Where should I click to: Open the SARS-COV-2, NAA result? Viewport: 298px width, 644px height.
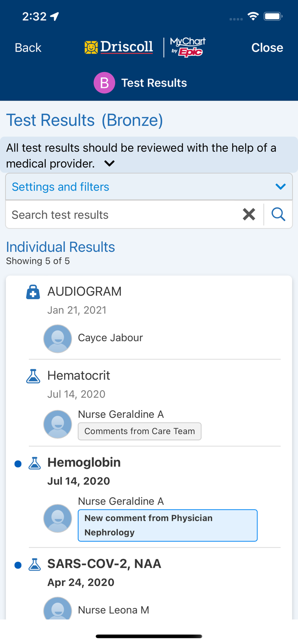pos(104,564)
